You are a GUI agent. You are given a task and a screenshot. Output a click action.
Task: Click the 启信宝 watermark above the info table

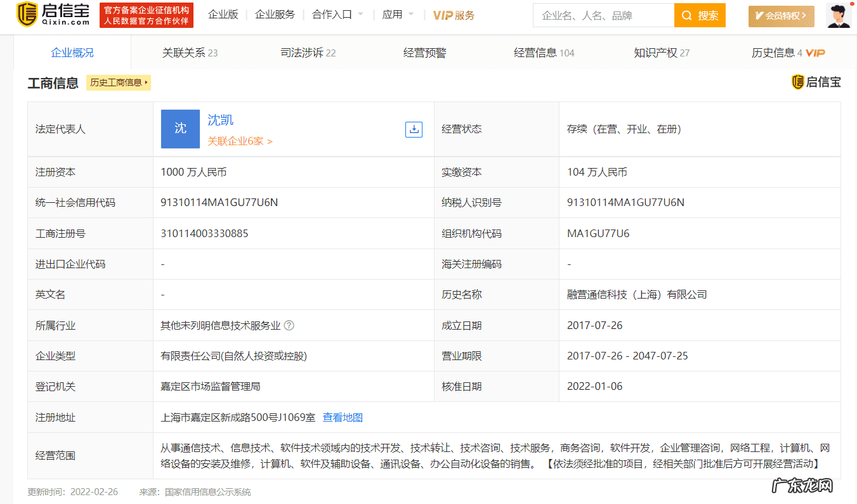click(816, 82)
